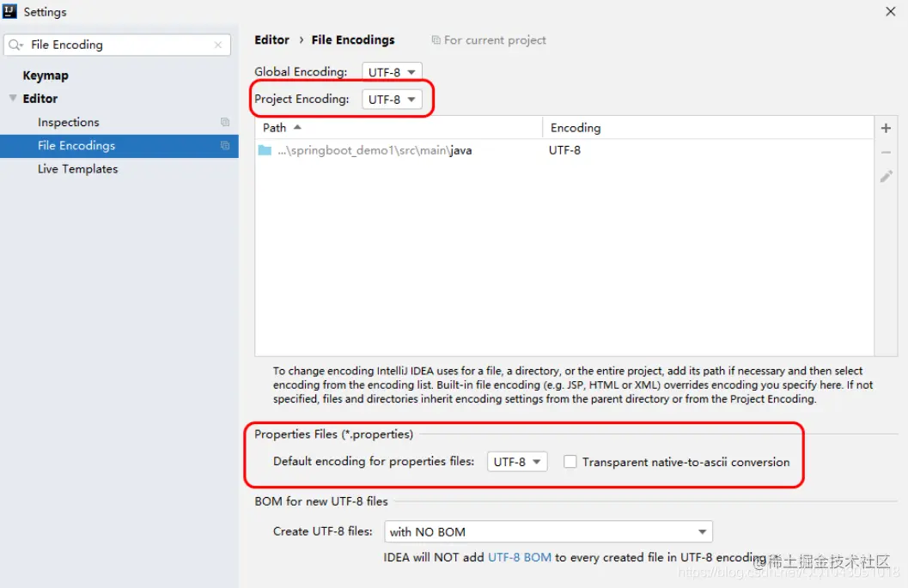This screenshot has height=588, width=908.
Task: Open the Create UTF-8 files dropdown
Action: click(548, 531)
